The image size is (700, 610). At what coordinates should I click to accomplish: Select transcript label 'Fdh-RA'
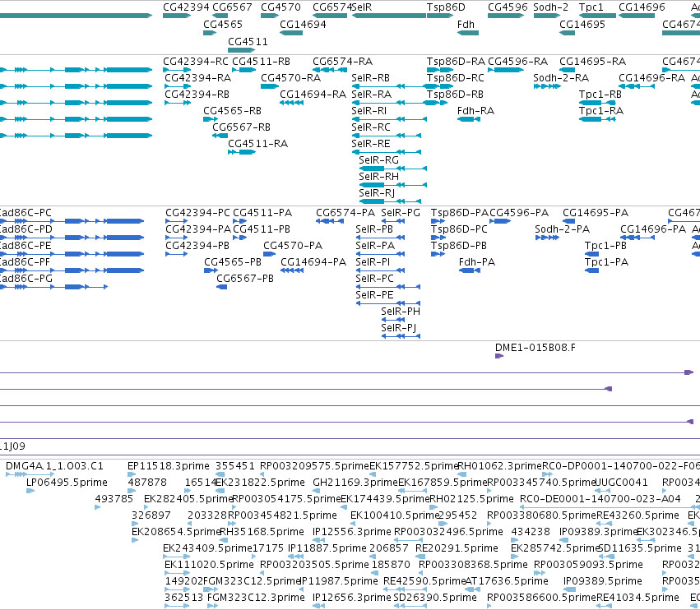[476, 111]
